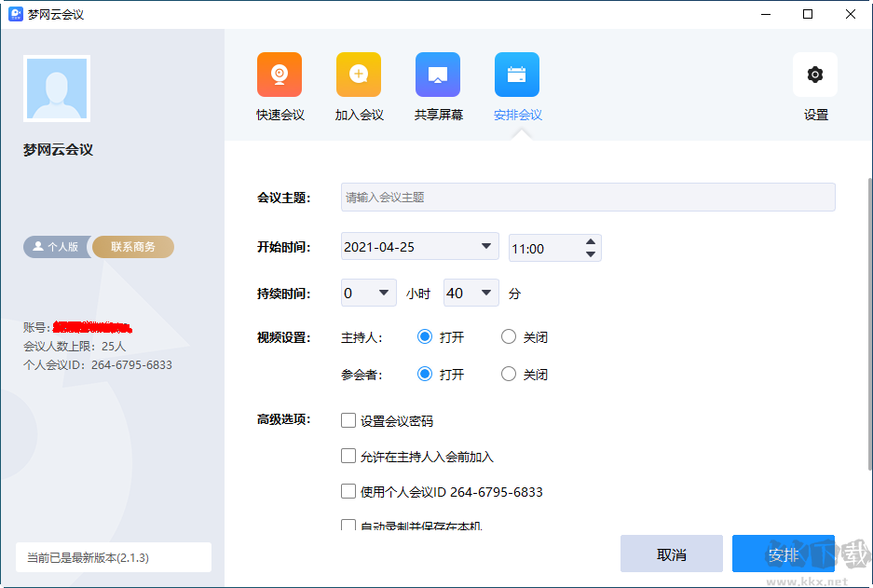The width and height of the screenshot is (873, 588).
Task: Maximize the 梦网云会议 window
Action: pos(808,15)
